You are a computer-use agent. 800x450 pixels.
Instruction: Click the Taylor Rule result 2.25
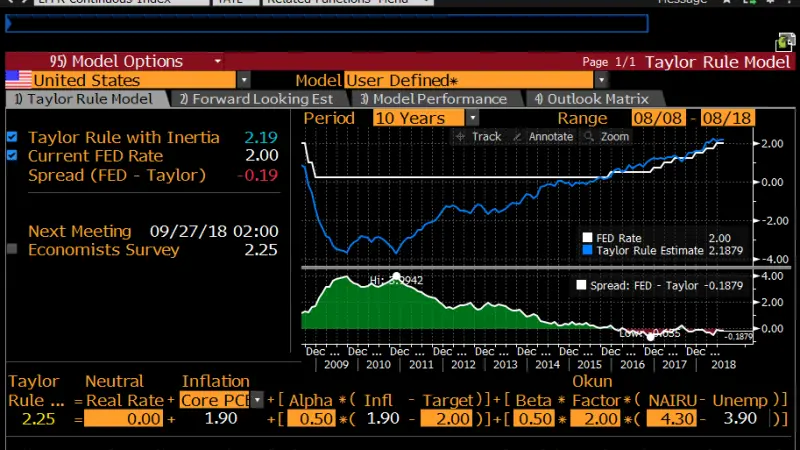pyautogui.click(x=38, y=419)
